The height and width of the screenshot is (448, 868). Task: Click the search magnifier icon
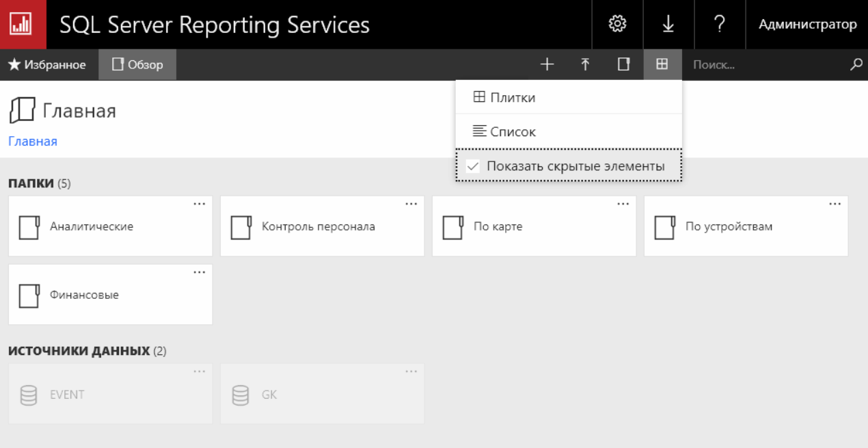(x=856, y=64)
